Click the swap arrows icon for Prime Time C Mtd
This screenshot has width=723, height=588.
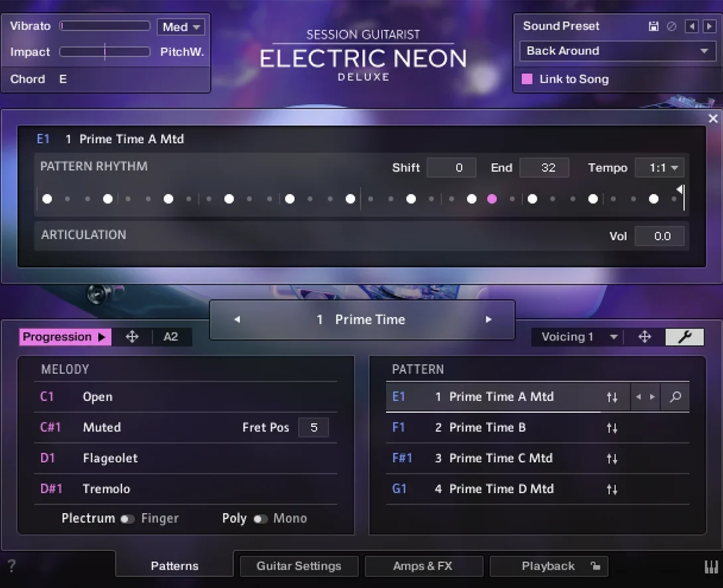coord(612,459)
